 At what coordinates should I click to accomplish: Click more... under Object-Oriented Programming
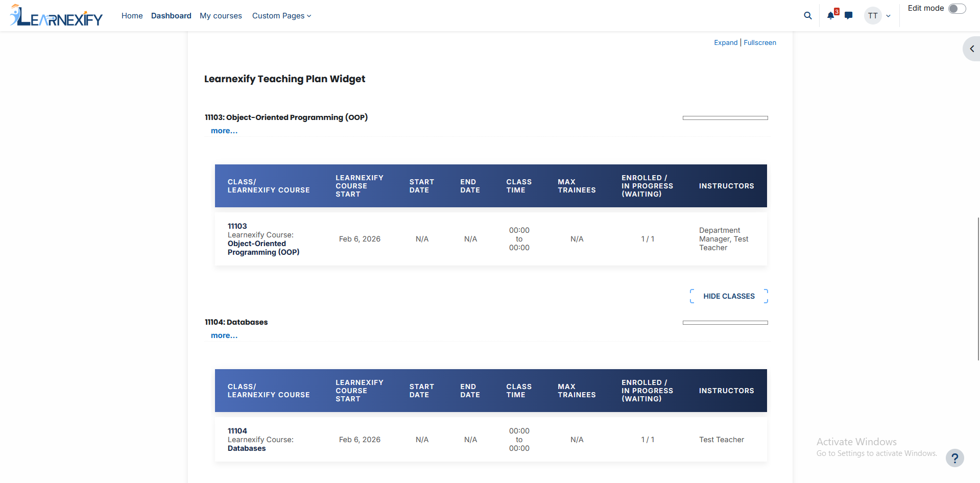224,131
